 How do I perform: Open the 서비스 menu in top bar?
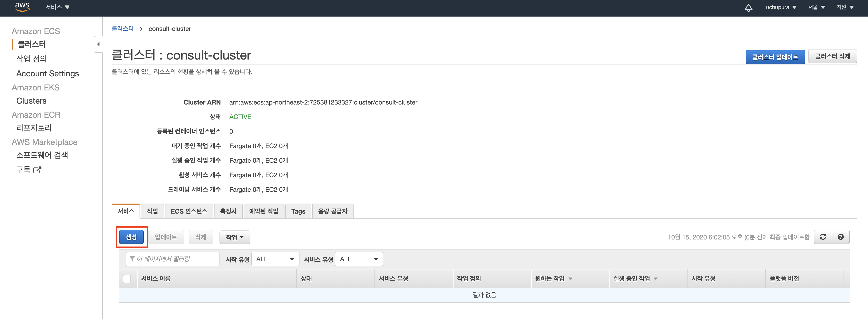[57, 7]
